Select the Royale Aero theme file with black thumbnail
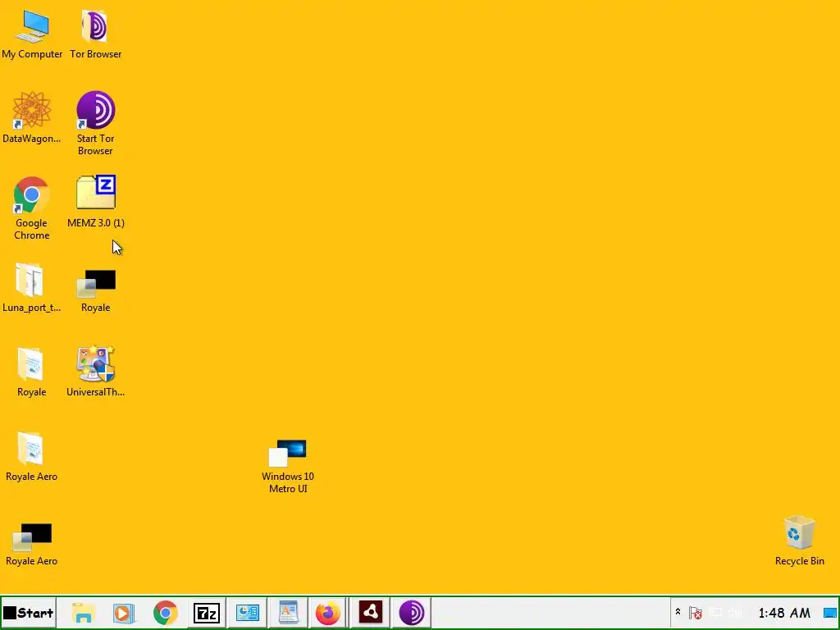The height and width of the screenshot is (630, 840). click(x=32, y=545)
